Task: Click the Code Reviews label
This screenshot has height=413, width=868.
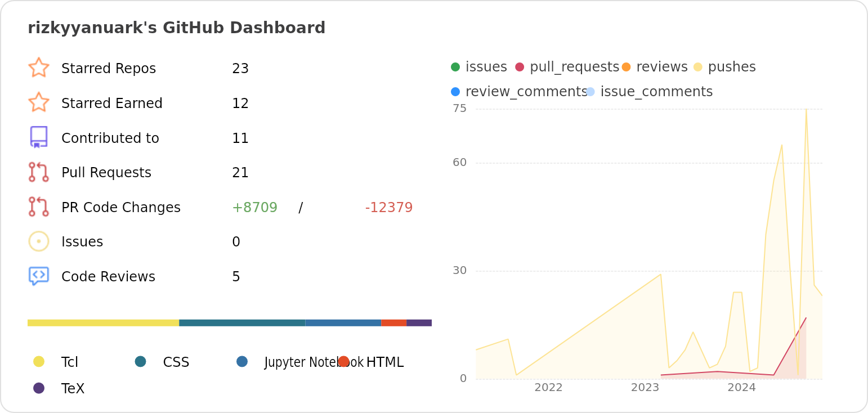Action: coord(108,277)
